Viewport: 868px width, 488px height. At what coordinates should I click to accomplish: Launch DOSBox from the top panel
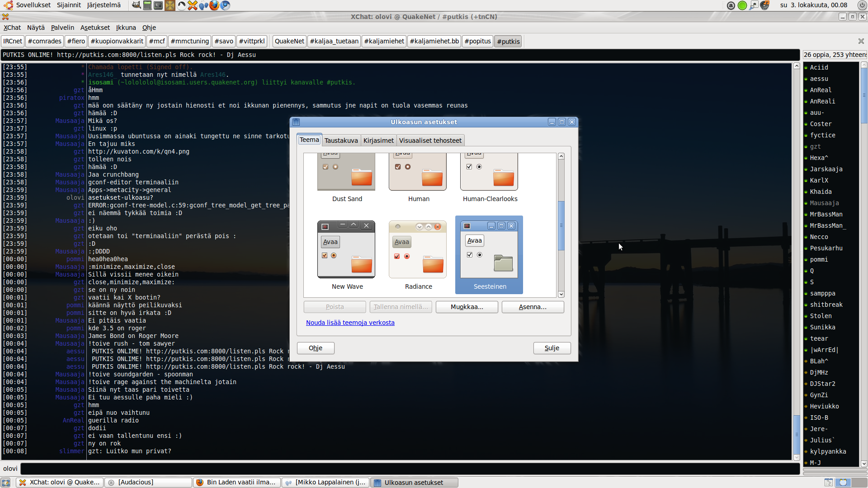pos(170,5)
